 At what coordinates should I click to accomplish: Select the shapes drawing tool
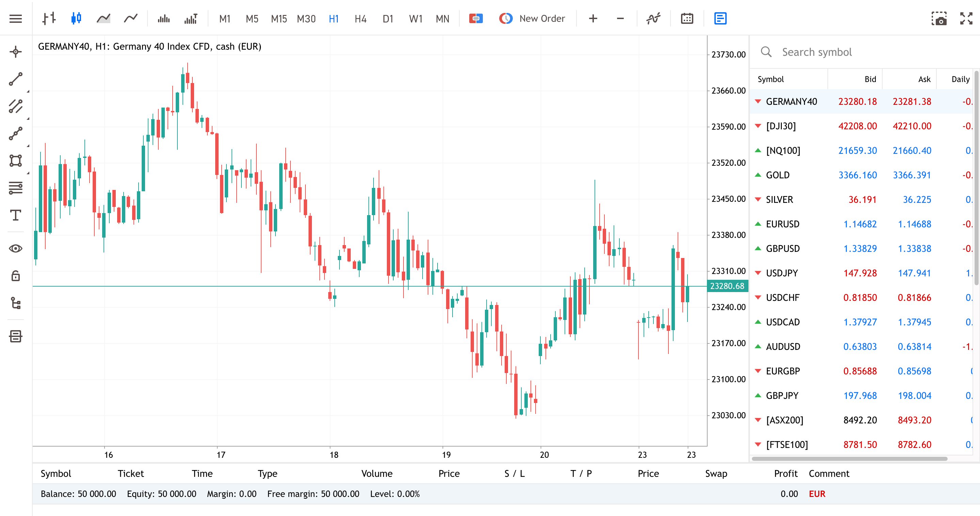pyautogui.click(x=16, y=160)
